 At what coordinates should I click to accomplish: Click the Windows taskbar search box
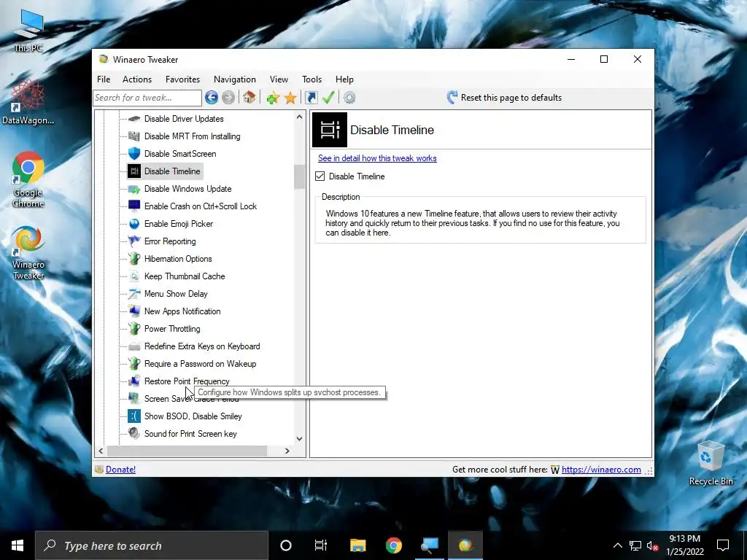coord(152,545)
